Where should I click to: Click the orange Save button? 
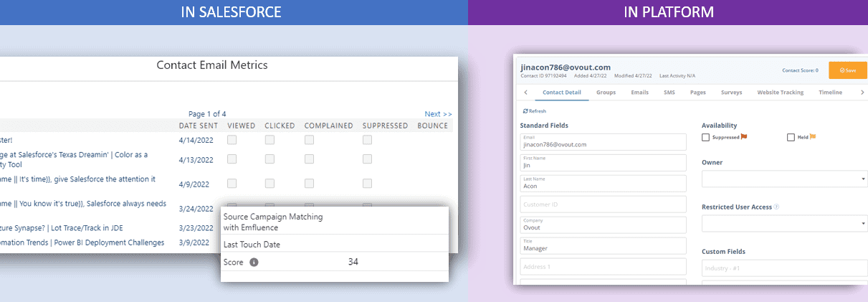pos(848,70)
